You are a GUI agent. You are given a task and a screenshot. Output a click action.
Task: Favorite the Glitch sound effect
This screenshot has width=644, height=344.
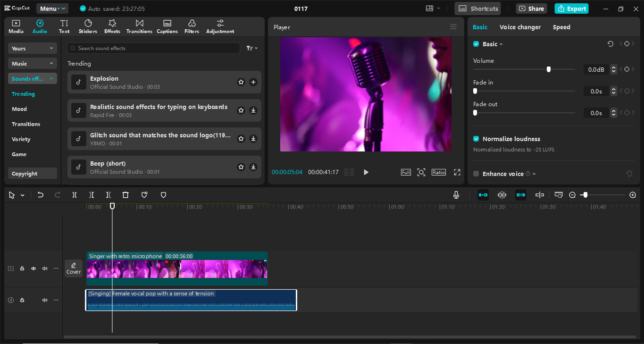241,139
